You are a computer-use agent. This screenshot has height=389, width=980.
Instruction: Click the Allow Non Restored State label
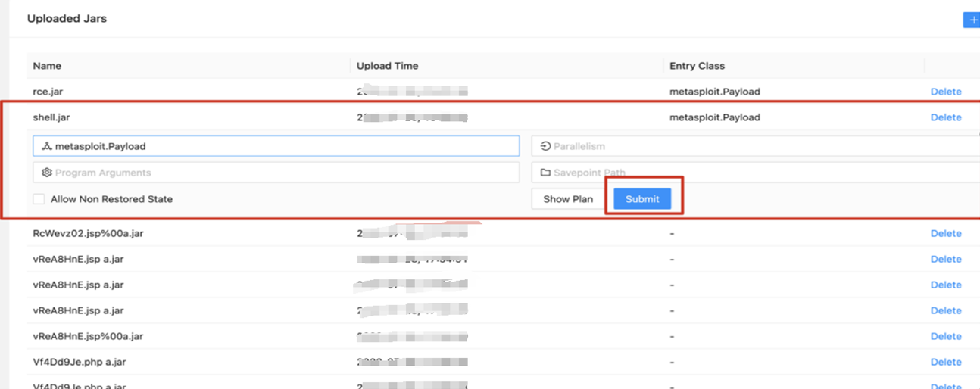[111, 199]
